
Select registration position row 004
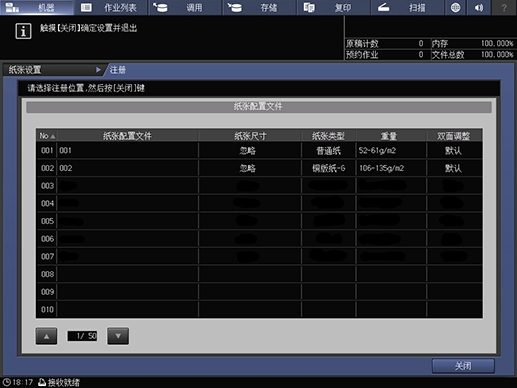coord(259,203)
